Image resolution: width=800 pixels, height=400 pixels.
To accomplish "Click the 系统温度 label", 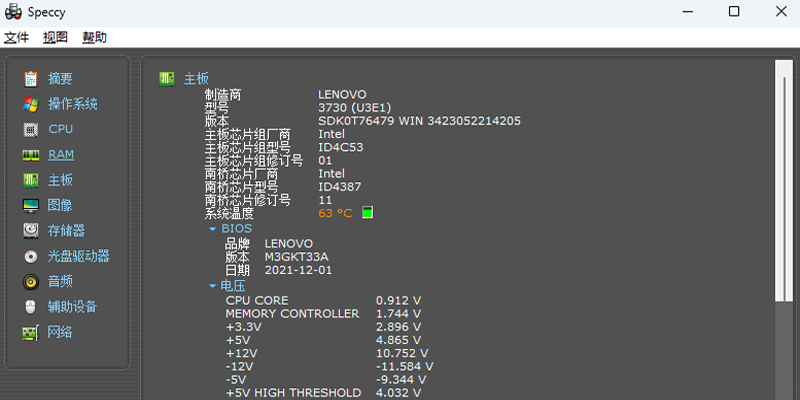I will tap(229, 213).
